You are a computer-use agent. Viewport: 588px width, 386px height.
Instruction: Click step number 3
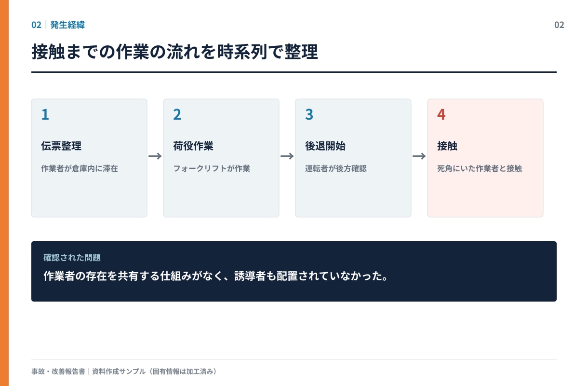(x=309, y=114)
